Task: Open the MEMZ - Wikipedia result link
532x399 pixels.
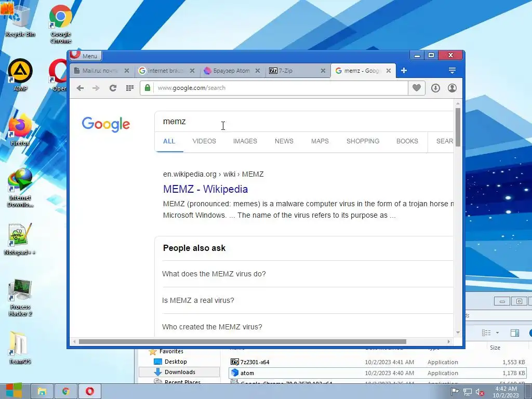Action: point(205,189)
